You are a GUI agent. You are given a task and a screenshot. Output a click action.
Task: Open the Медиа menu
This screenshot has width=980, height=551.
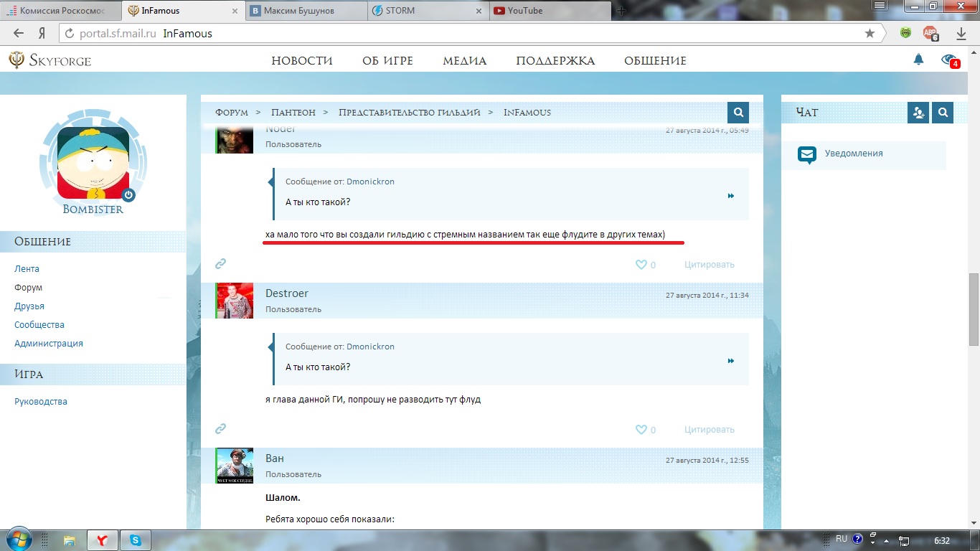(464, 61)
